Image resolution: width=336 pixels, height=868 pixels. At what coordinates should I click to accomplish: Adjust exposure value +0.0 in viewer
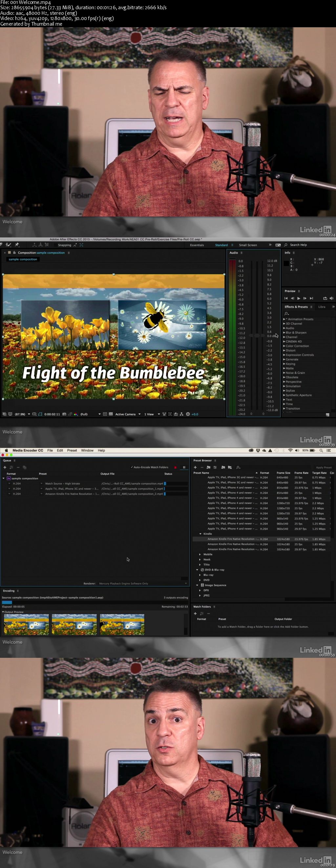coord(195,414)
